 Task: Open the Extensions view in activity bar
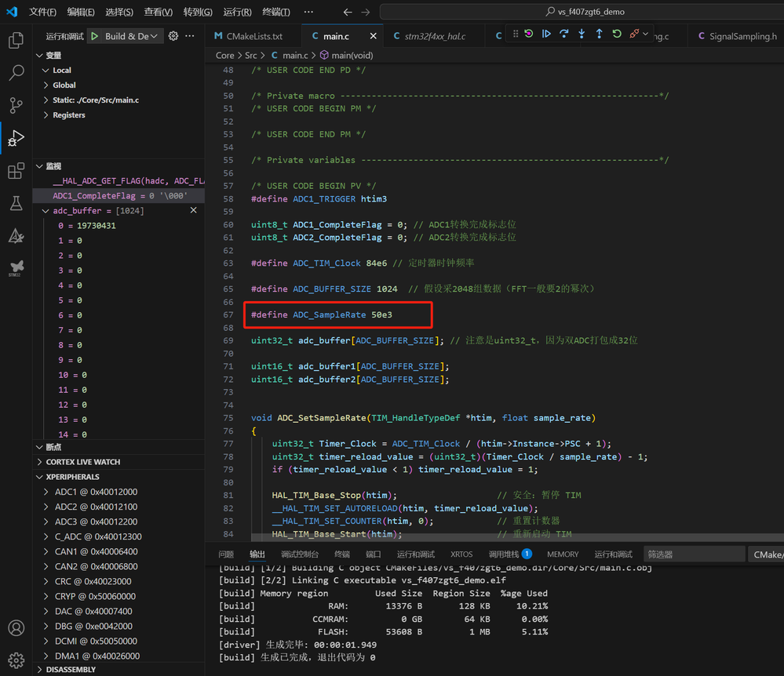coord(16,171)
